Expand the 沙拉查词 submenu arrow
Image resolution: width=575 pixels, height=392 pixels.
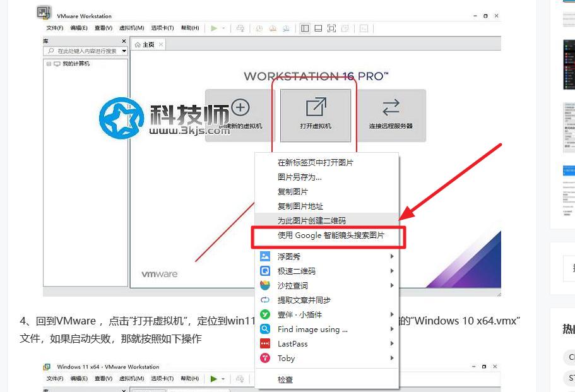coord(392,285)
